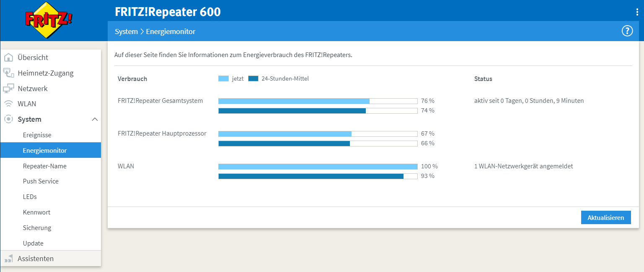
Task: Open Update submenu item
Action: click(x=51, y=243)
